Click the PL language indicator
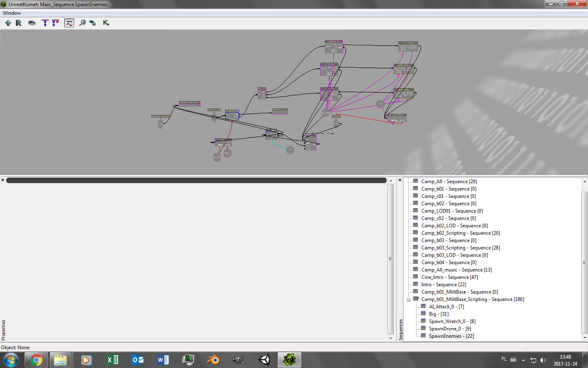 click(x=504, y=359)
